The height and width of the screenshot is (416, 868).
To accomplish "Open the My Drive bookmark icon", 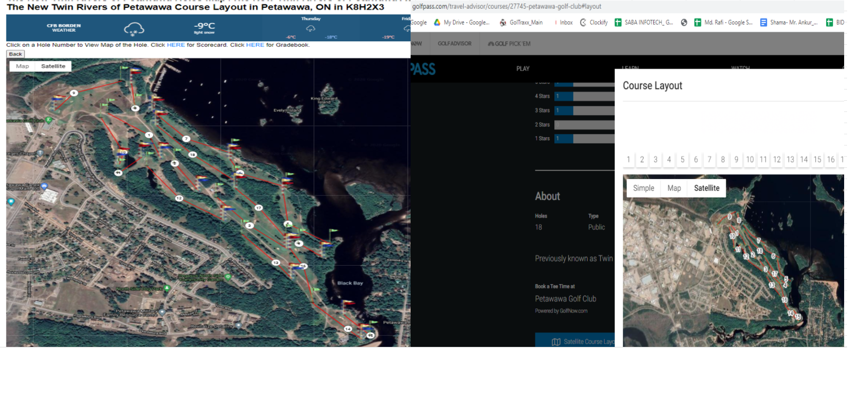I will [437, 22].
